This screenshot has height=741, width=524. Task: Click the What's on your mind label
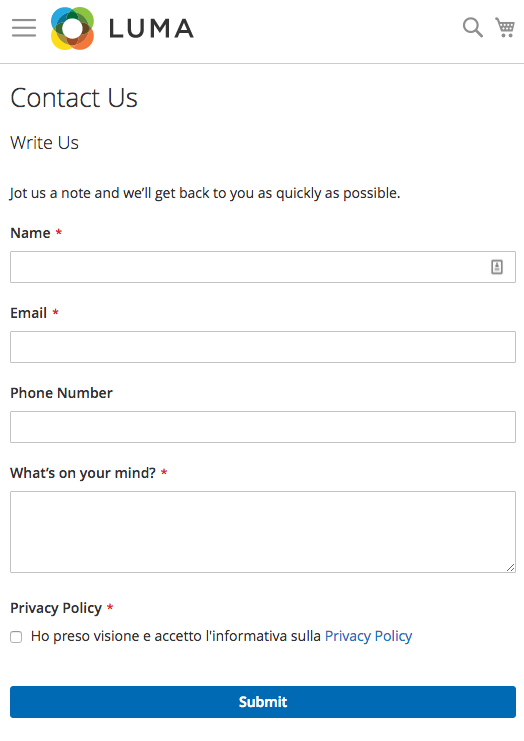pyautogui.click(x=83, y=473)
